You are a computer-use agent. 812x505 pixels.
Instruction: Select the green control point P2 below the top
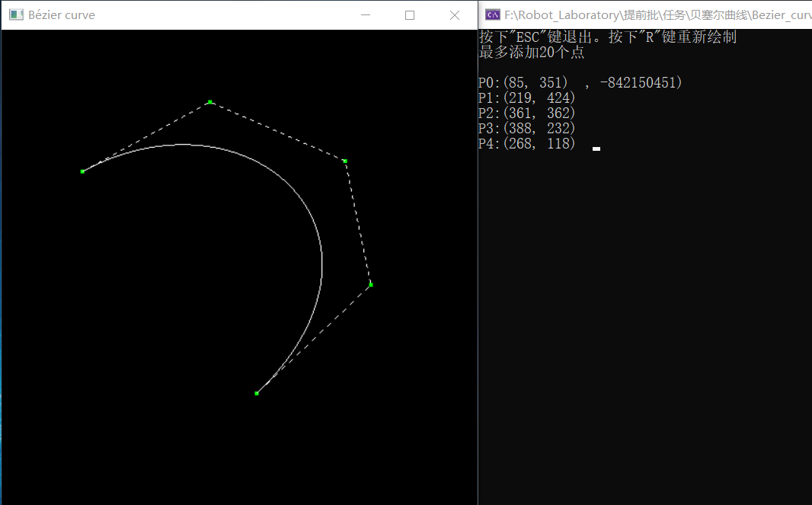pyautogui.click(x=344, y=161)
